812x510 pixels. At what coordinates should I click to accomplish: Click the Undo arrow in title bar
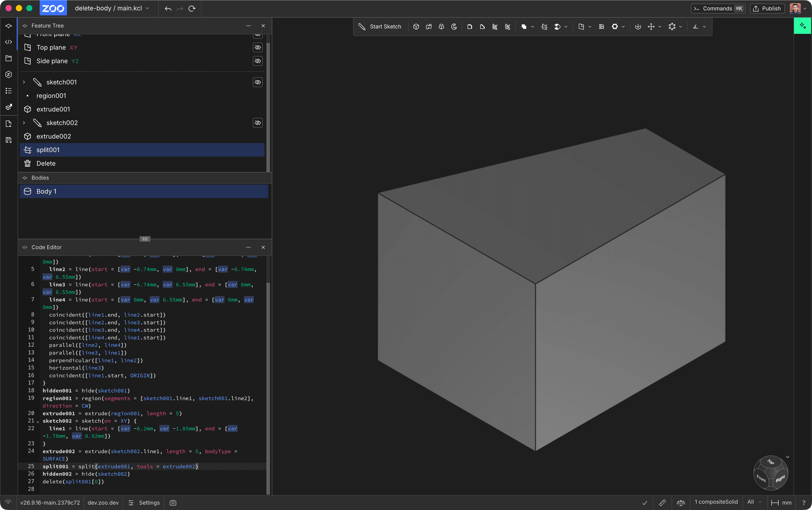click(x=168, y=8)
